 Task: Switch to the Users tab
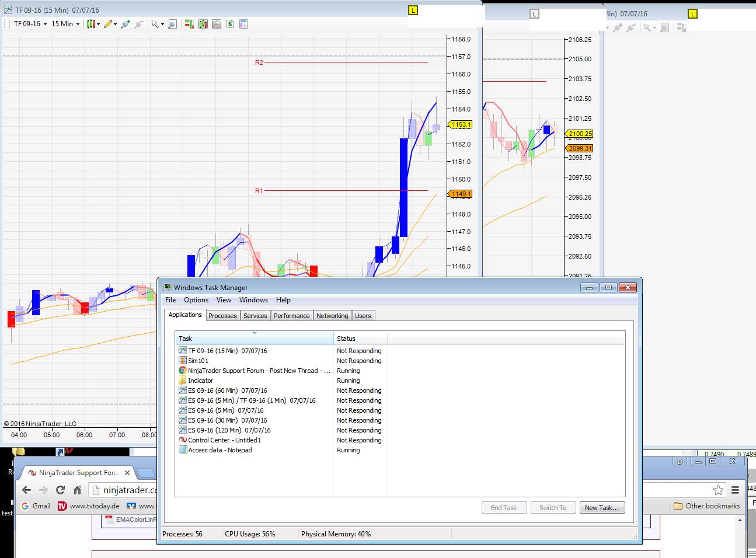tap(363, 316)
